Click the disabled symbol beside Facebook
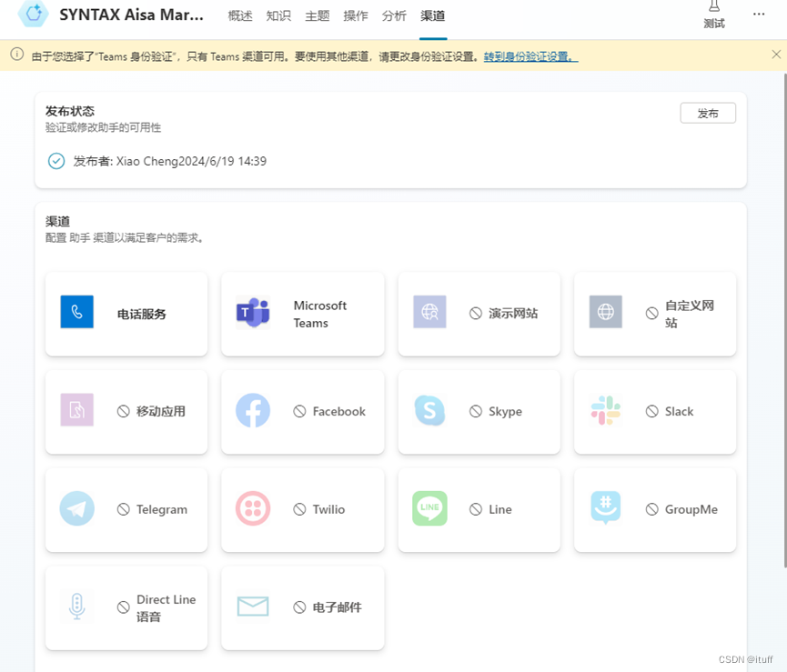 coord(299,411)
